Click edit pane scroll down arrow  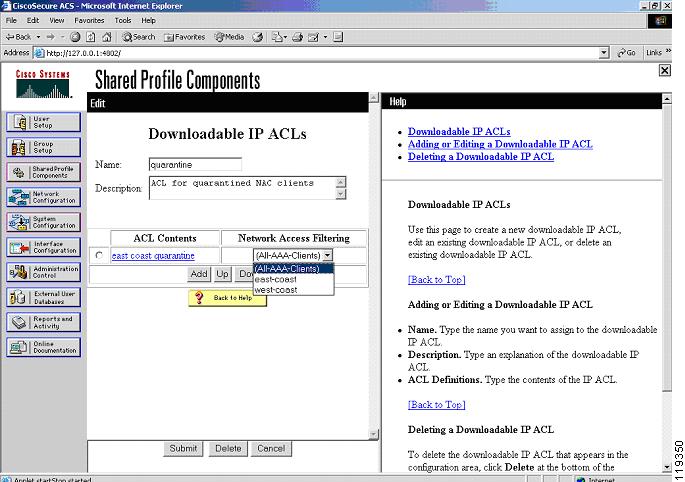click(x=374, y=434)
